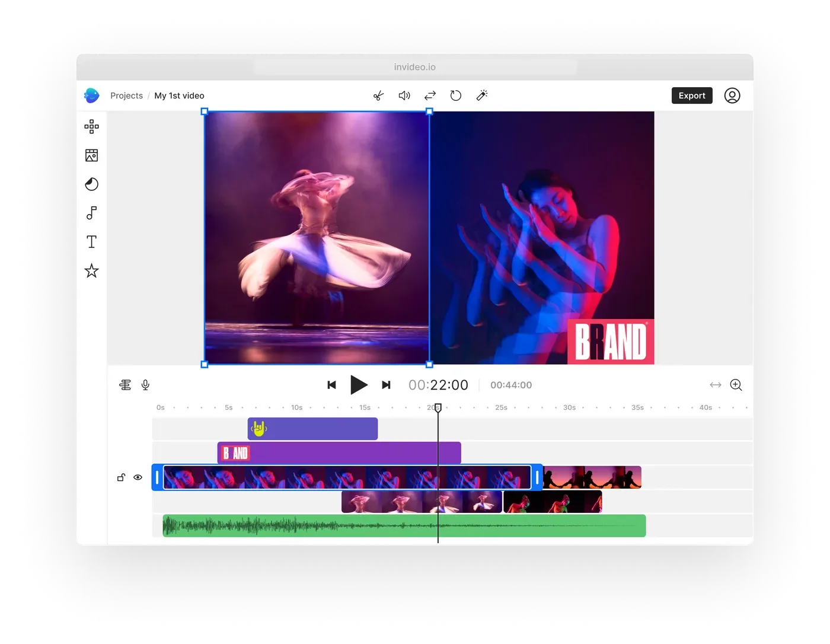Click the My 1st video title
The width and height of the screenshot is (830, 644).
[x=179, y=95]
